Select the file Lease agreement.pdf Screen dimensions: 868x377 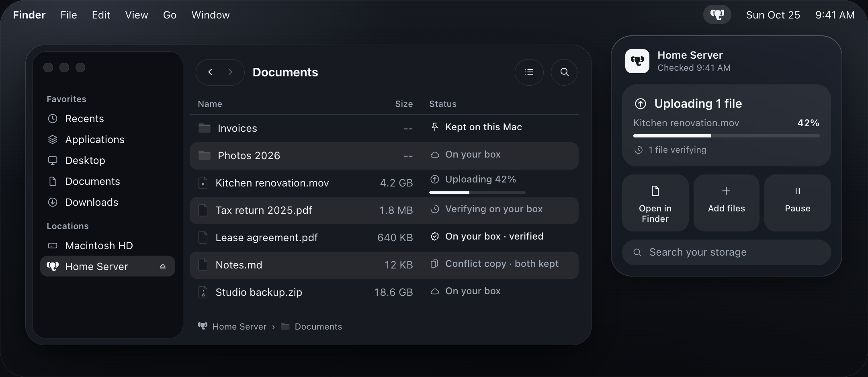384,238
